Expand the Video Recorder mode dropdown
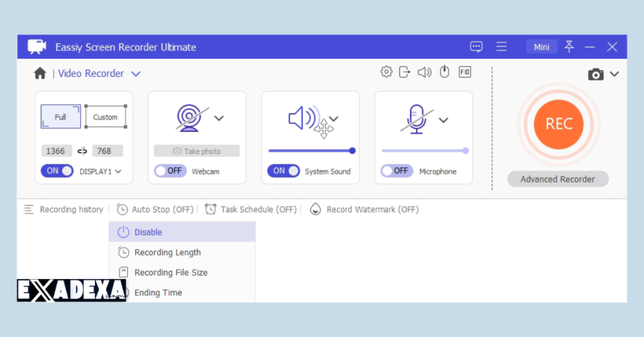 136,74
